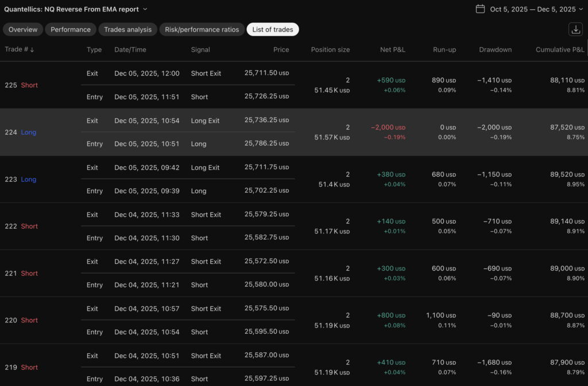Switch to the Overview tab
Viewport: 588px width, 386px height.
[23, 30]
